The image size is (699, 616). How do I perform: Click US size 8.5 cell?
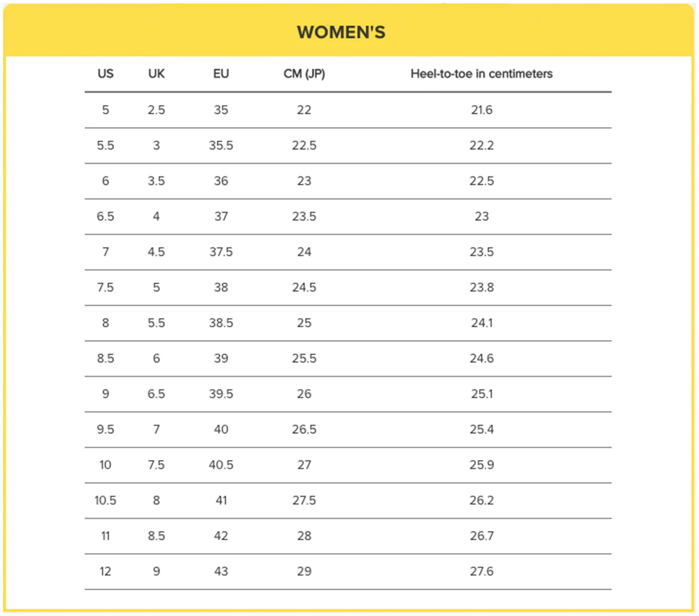[105, 359]
